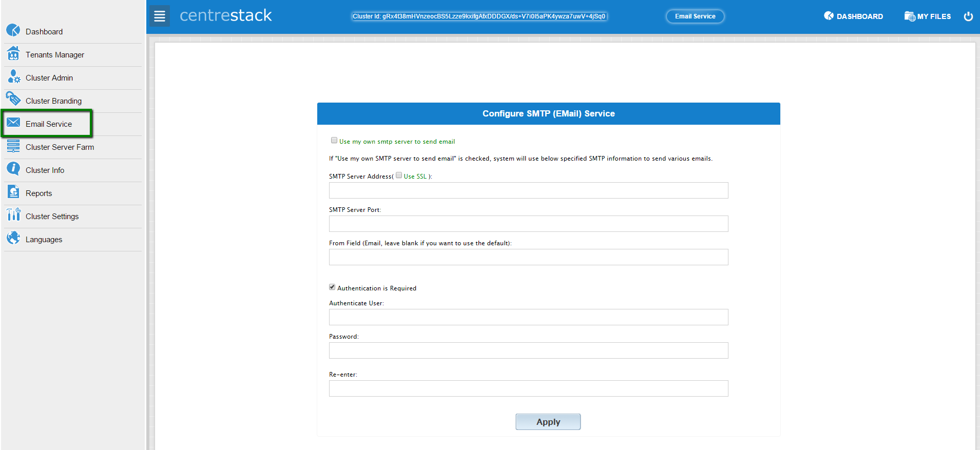Screen dimensions: 980x450
Task: Open Dashboard from the sidebar menu
Action: [x=44, y=32]
